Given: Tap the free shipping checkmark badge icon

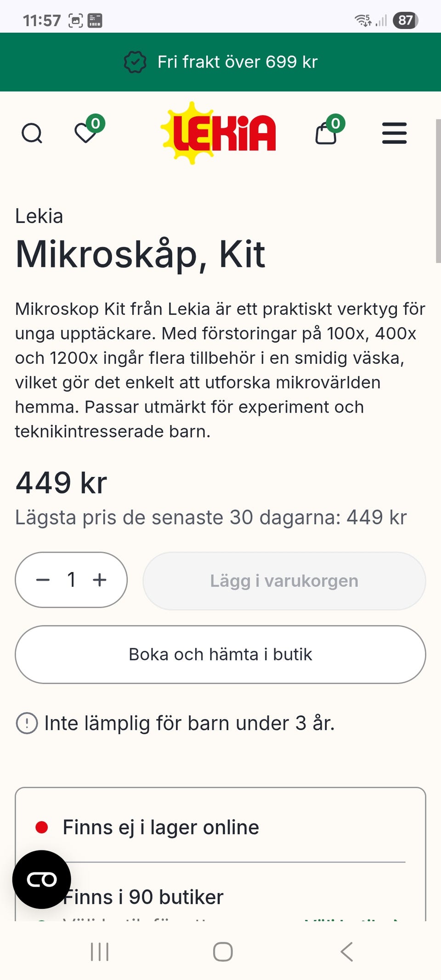Looking at the screenshot, I should click(x=135, y=62).
